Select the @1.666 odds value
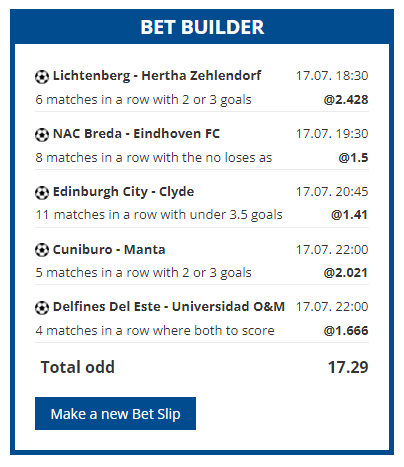The image size is (404, 467). 346,331
